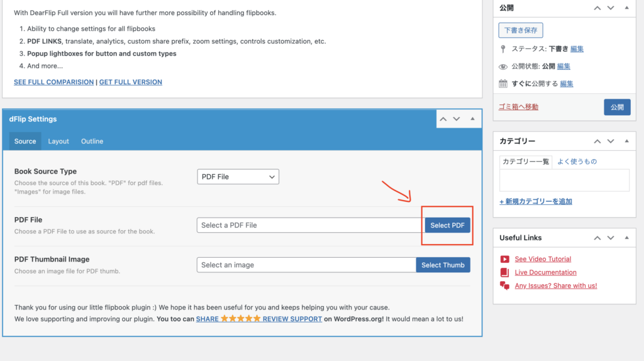This screenshot has width=644, height=361.
Task: Focus the Select an image field
Action: tap(306, 265)
